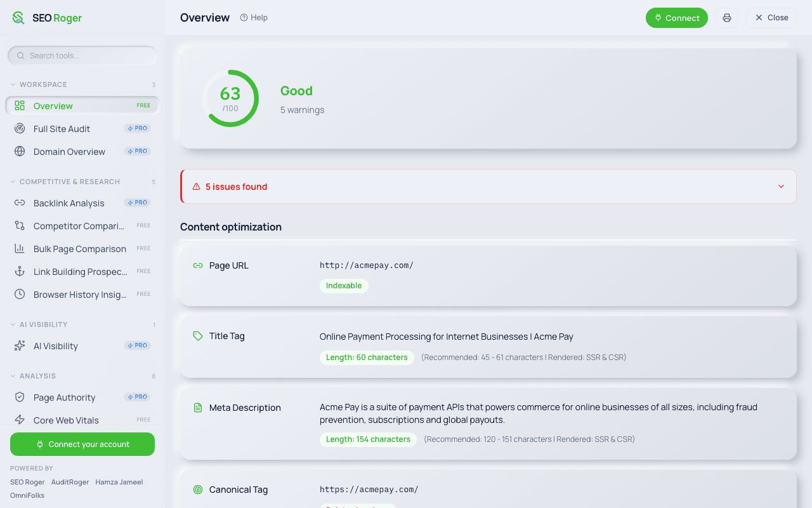Select Browser History Insights item
812x508 pixels.
pyautogui.click(x=82, y=294)
